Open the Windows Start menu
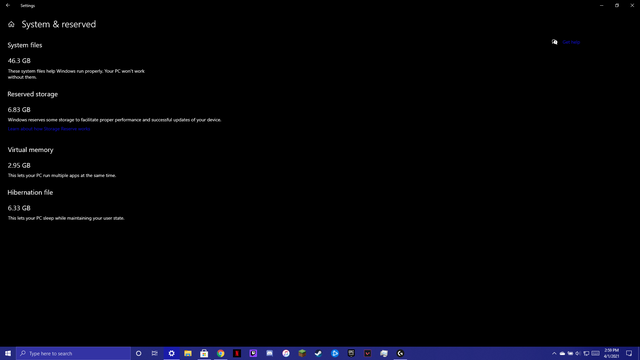 pos(8,353)
